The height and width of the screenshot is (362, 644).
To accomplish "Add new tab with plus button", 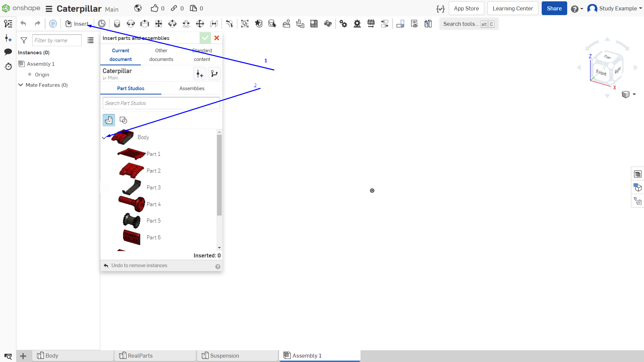I will point(23,356).
